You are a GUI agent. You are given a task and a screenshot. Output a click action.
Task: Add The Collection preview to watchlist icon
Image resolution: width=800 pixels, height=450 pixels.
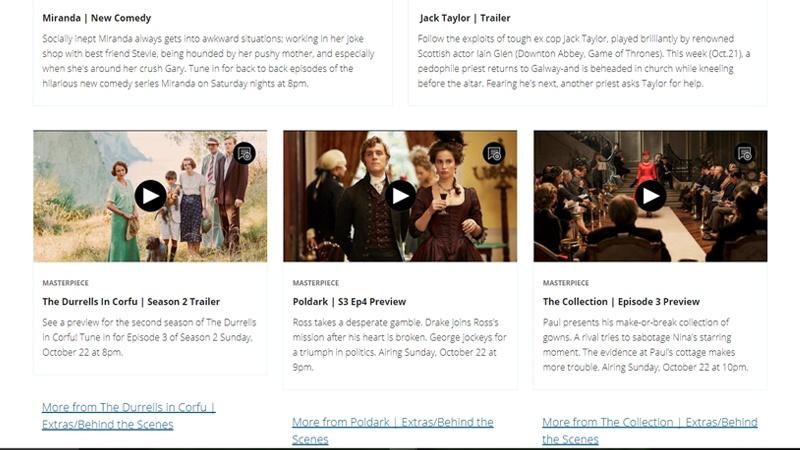coord(744,153)
